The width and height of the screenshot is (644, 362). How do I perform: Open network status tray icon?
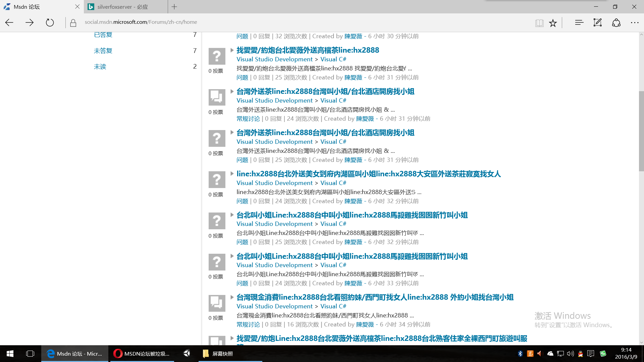560,354
